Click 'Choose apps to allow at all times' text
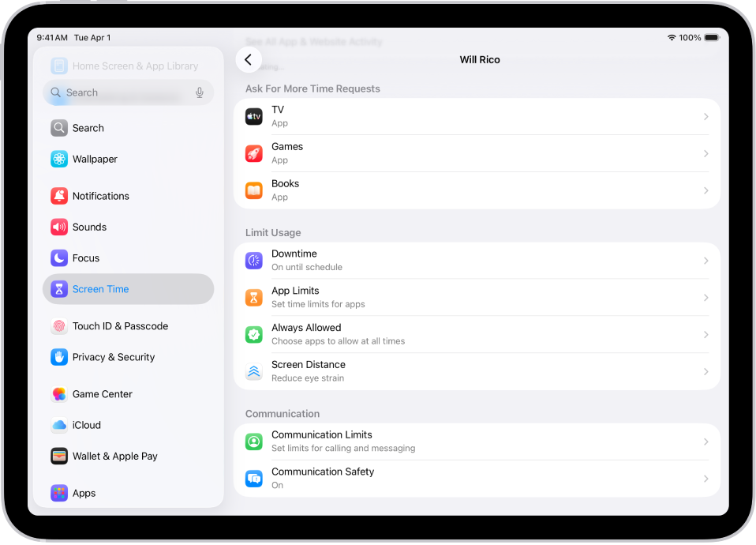 (338, 341)
